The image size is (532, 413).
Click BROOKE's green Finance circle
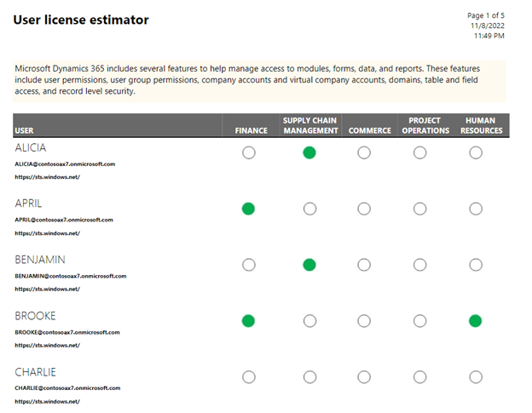pyautogui.click(x=248, y=321)
